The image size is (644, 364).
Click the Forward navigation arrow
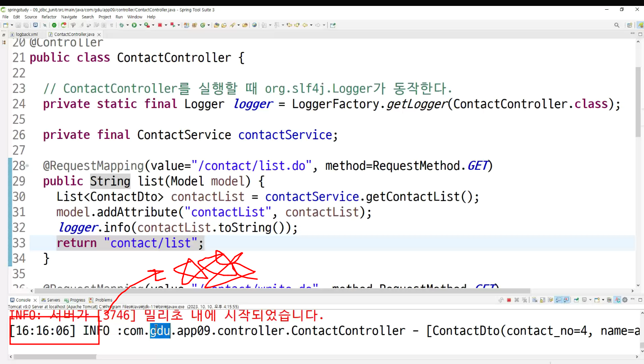pyautogui.click(x=318, y=25)
